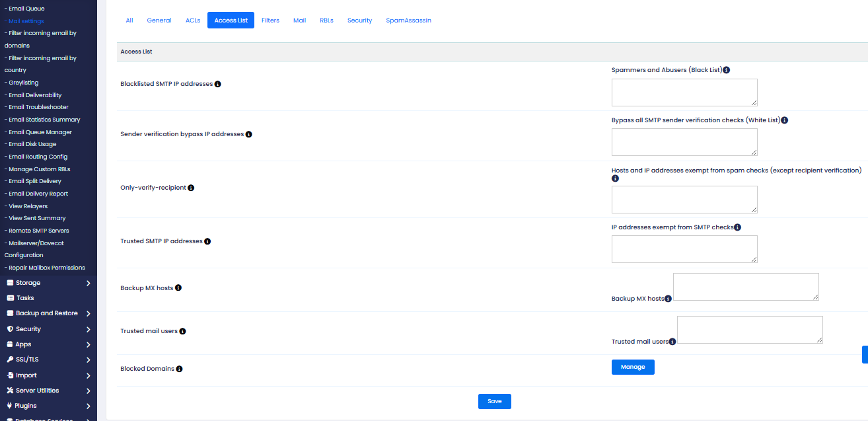
Task: Click info icon beside left Backup MX hosts label
Action: click(x=178, y=288)
